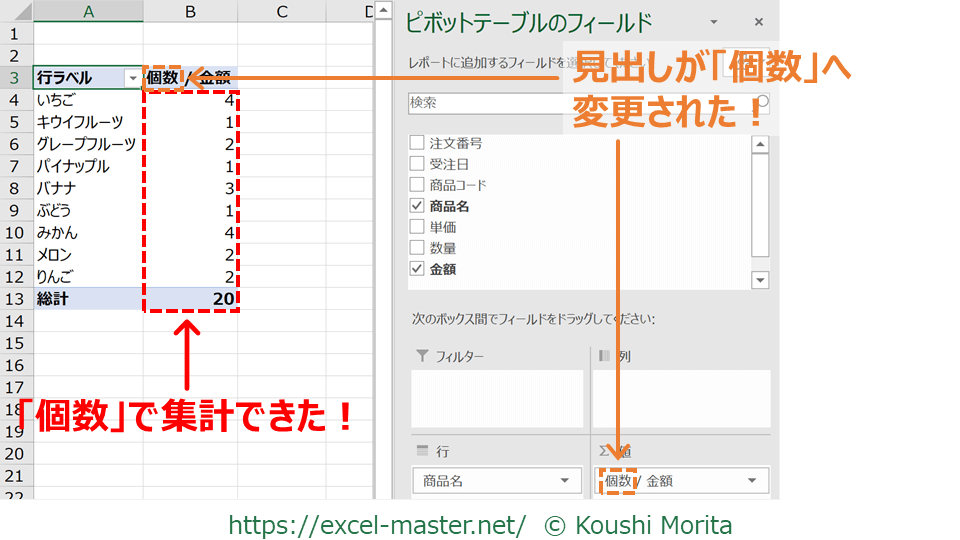Check the 注文番号 field checkbox

point(417,144)
